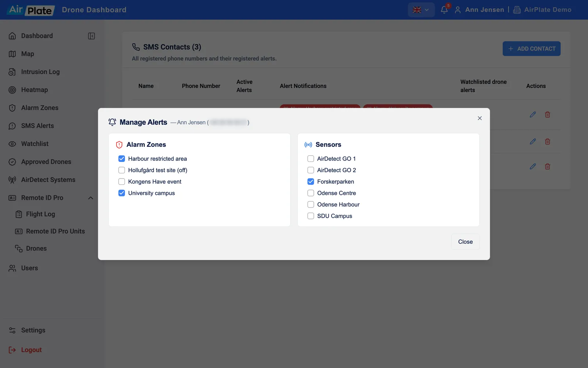Click the delete trash in first contact row
Image resolution: width=588 pixels, height=368 pixels.
[x=548, y=114]
